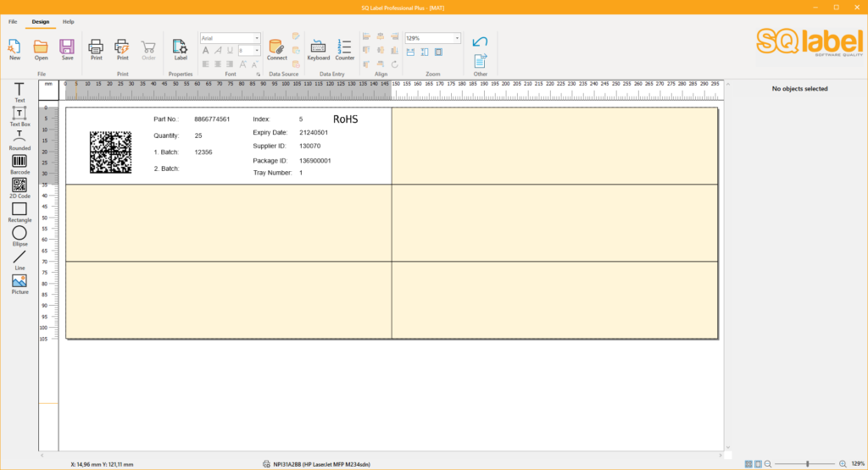Switch to the Help tab

tap(69, 21)
